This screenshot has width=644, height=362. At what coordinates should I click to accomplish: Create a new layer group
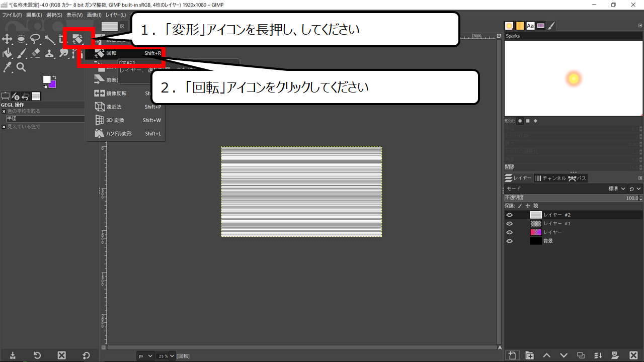(529, 355)
